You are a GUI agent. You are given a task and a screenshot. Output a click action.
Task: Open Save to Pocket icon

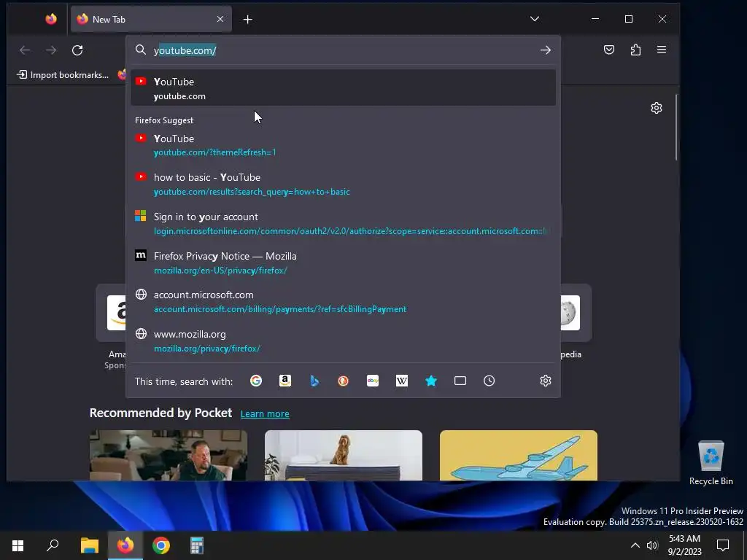[609, 50]
